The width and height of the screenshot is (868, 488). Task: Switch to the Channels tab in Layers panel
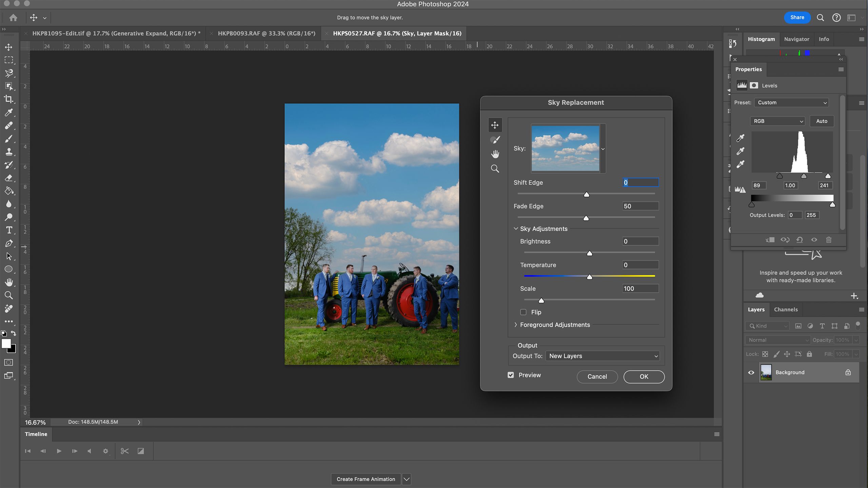tap(786, 309)
